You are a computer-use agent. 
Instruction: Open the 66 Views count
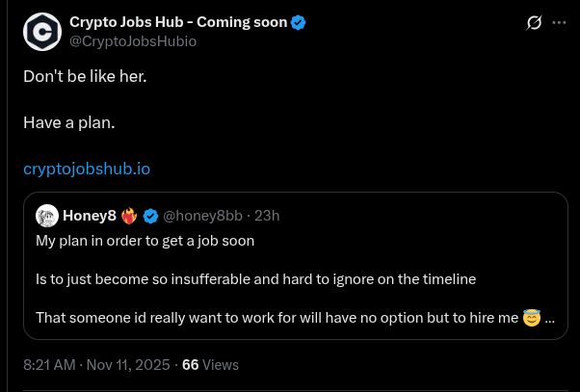pyautogui.click(x=210, y=365)
